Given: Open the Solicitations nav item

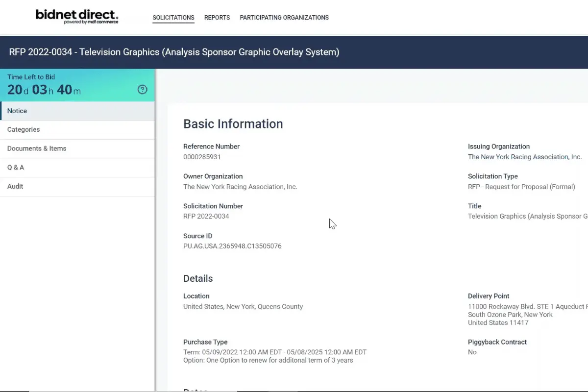Looking at the screenshot, I should tap(173, 18).
